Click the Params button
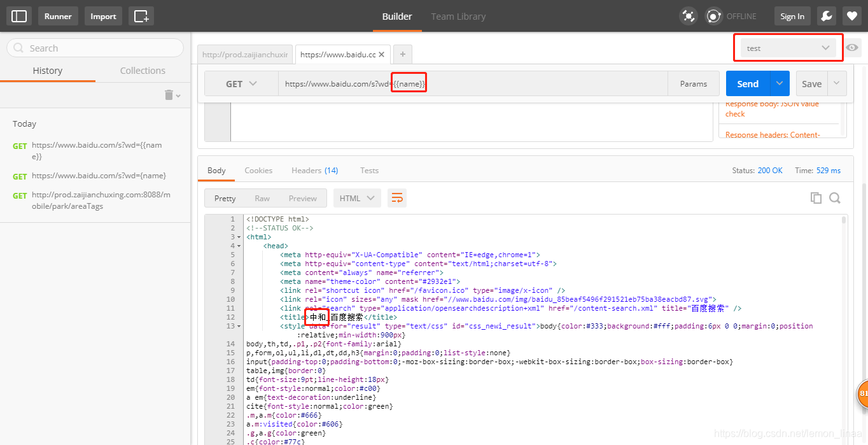Image resolution: width=868 pixels, height=445 pixels. tap(694, 83)
